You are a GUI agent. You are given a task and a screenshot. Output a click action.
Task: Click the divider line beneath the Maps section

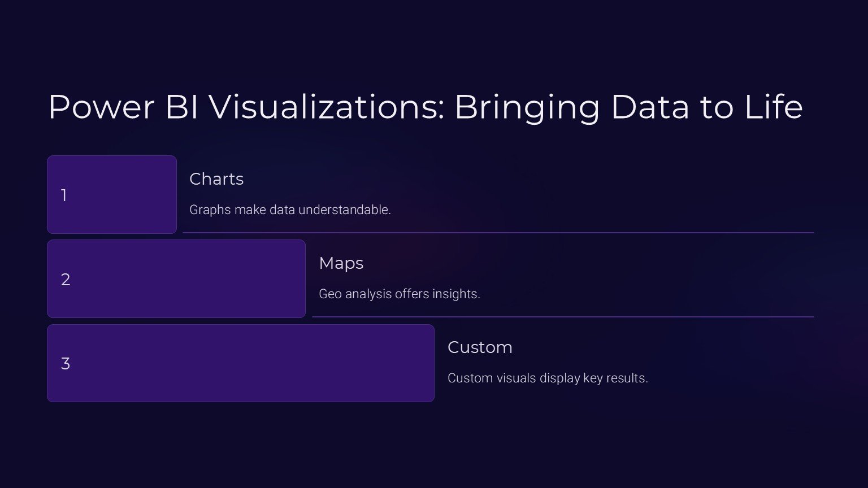coord(562,316)
